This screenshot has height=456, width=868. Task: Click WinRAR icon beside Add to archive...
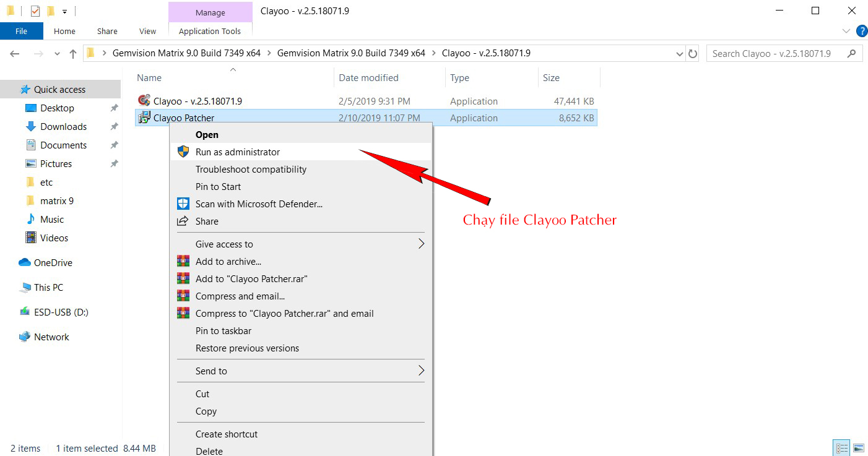point(183,261)
